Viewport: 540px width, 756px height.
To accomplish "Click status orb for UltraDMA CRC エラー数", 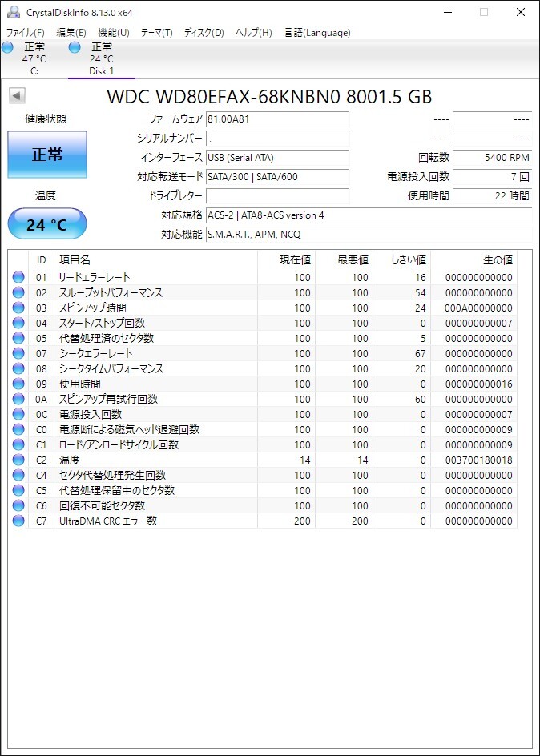I will pyautogui.click(x=18, y=521).
